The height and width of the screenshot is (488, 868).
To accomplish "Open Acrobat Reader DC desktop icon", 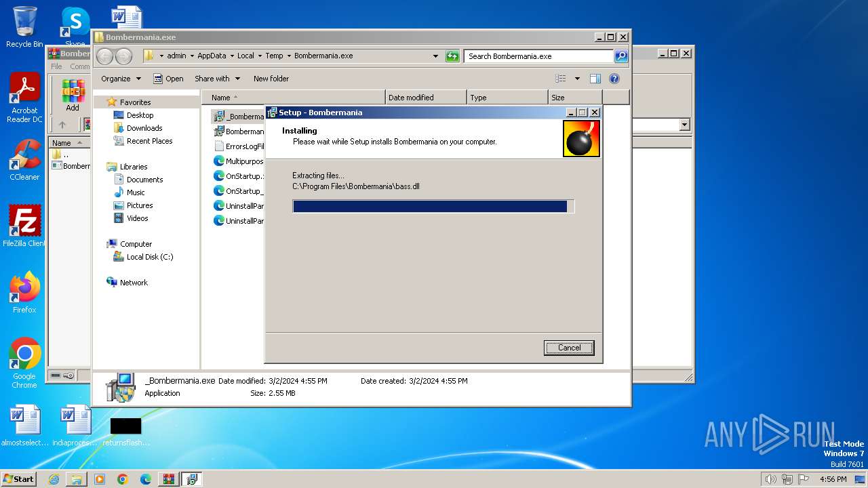I will [x=24, y=98].
